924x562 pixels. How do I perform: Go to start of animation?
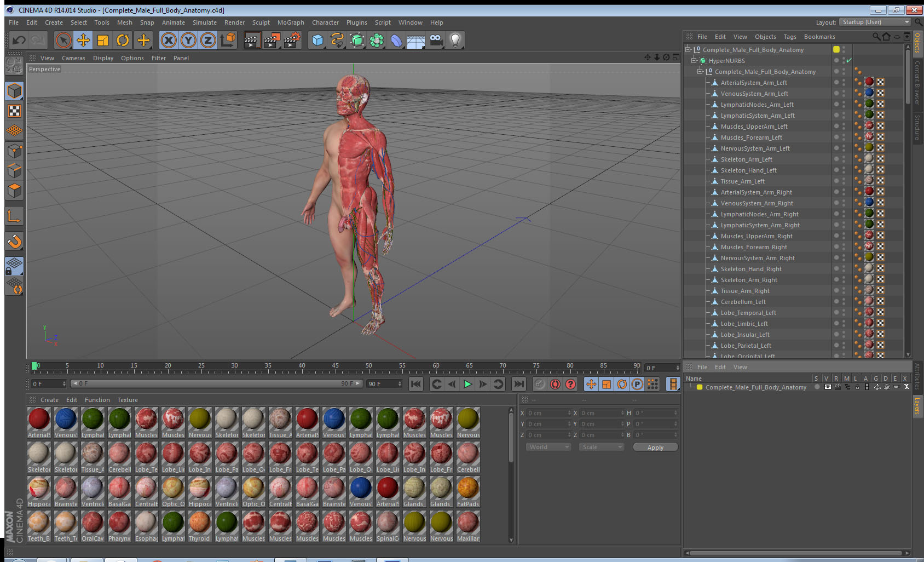[x=416, y=384]
